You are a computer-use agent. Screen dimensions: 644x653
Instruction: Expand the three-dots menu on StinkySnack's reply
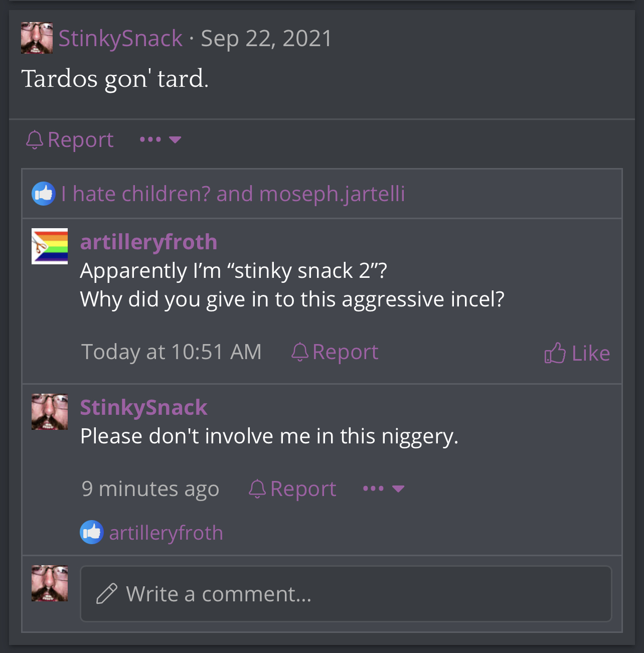click(384, 488)
